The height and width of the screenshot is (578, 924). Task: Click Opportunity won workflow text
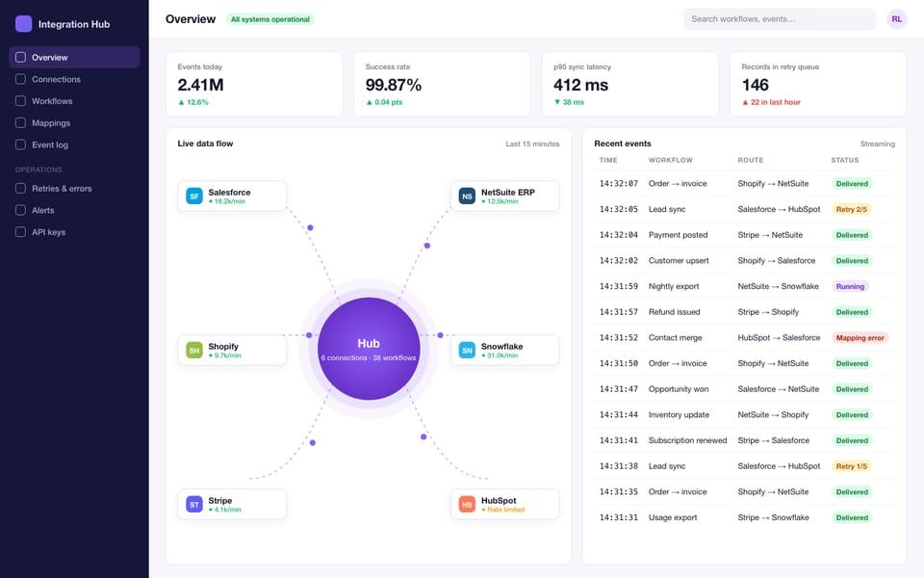679,389
